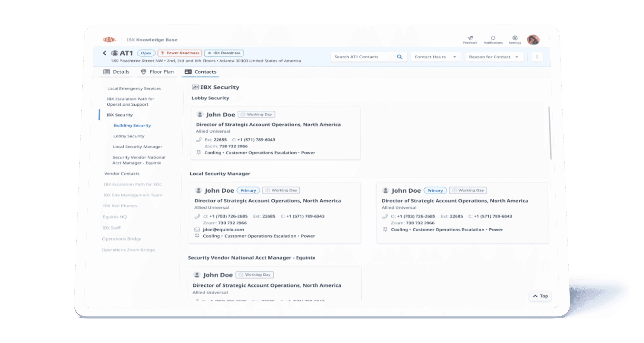Go back using the arrow beside AT1
Image resolution: width=644 pixels, height=343 pixels.
[x=105, y=53]
